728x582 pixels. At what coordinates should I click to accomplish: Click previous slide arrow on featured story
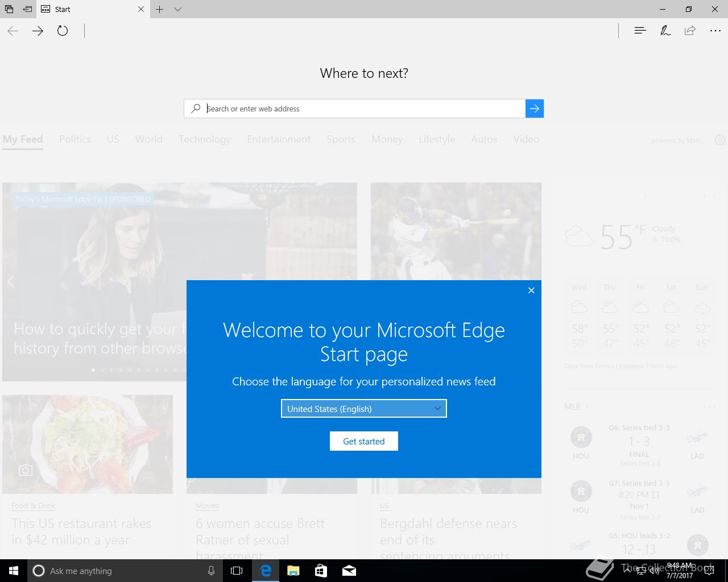click(10, 281)
